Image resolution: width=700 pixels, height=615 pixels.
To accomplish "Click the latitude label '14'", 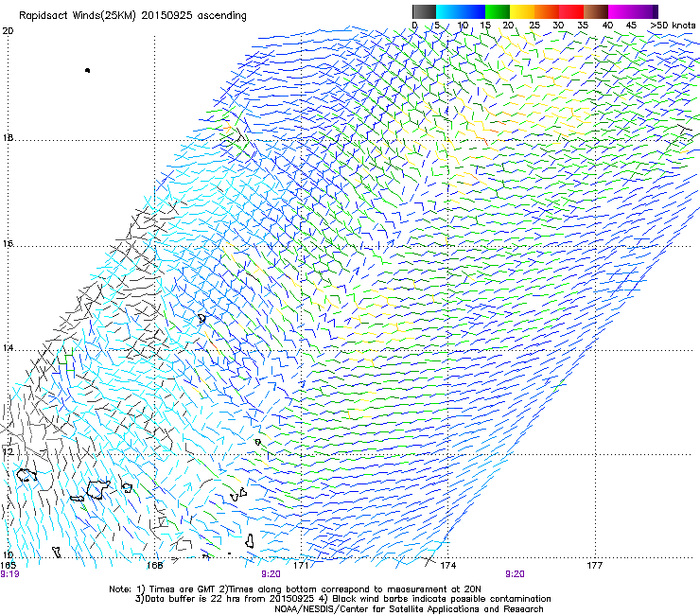I will coord(8,347).
